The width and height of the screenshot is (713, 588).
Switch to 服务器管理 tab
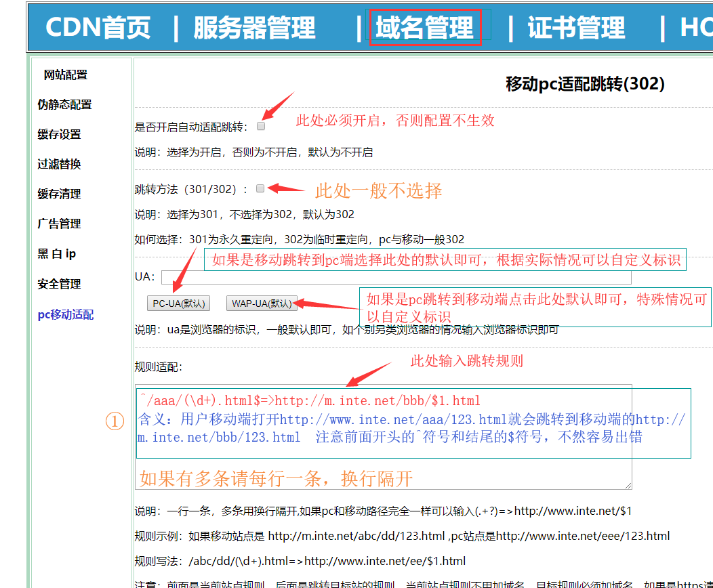254,28
